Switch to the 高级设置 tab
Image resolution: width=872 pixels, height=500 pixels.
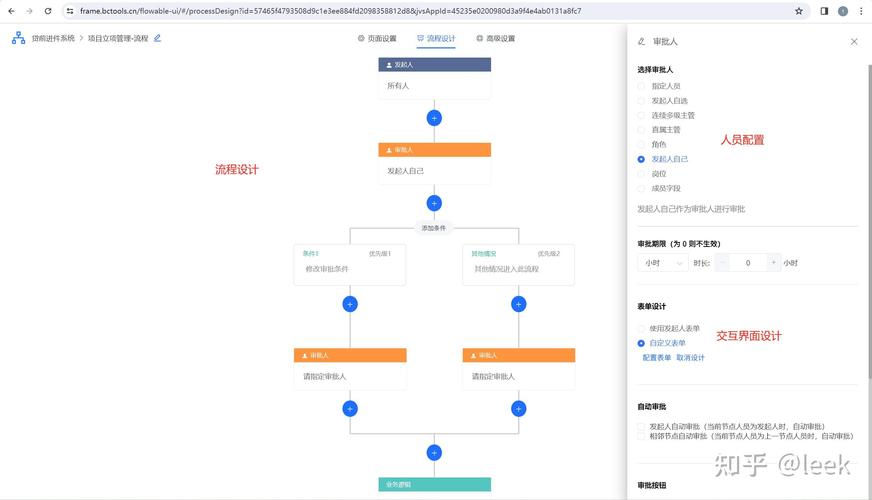[496, 38]
